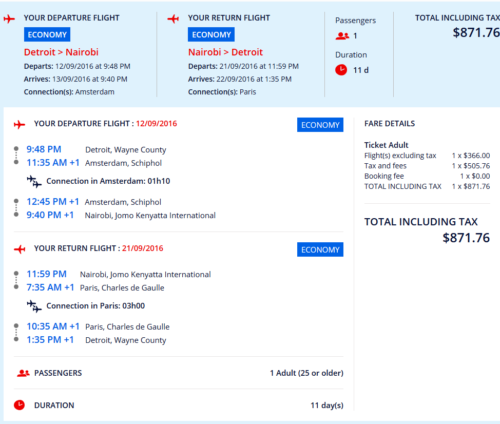Click the Paris connection transfer planes icon
This screenshot has height=424, width=500.
[34, 306]
